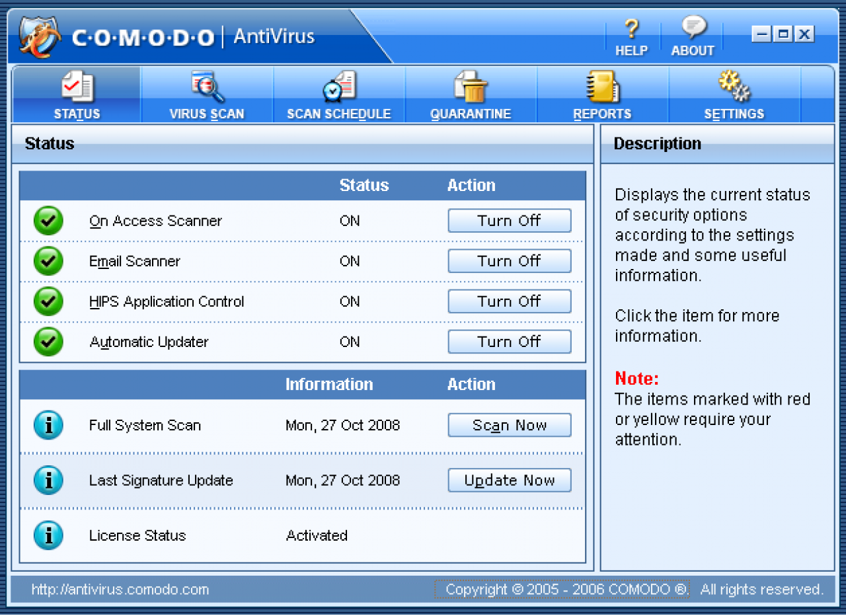Open the Scan Schedule tab
The width and height of the screenshot is (846, 616).
tap(339, 95)
